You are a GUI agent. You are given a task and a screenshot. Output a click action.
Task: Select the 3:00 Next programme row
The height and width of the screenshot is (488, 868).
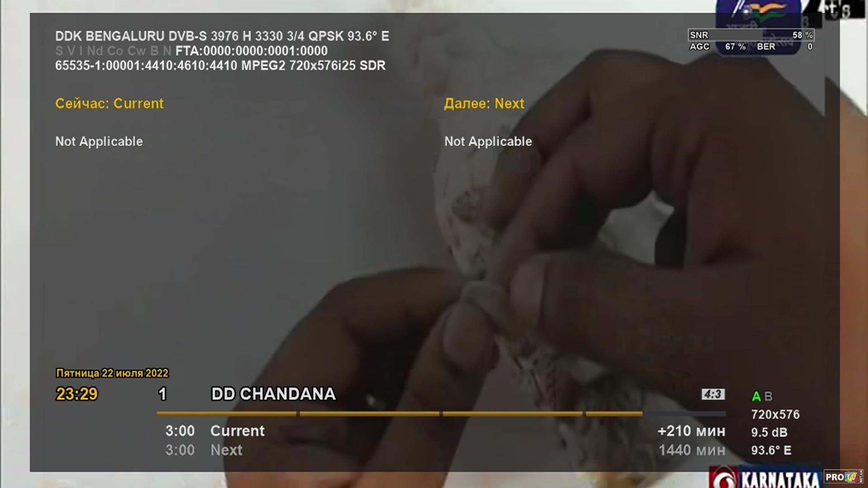point(445,450)
